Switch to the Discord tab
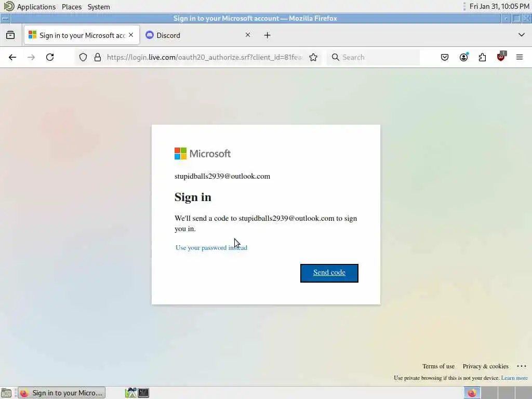Viewport: 532px width, 399px height. 198,35
